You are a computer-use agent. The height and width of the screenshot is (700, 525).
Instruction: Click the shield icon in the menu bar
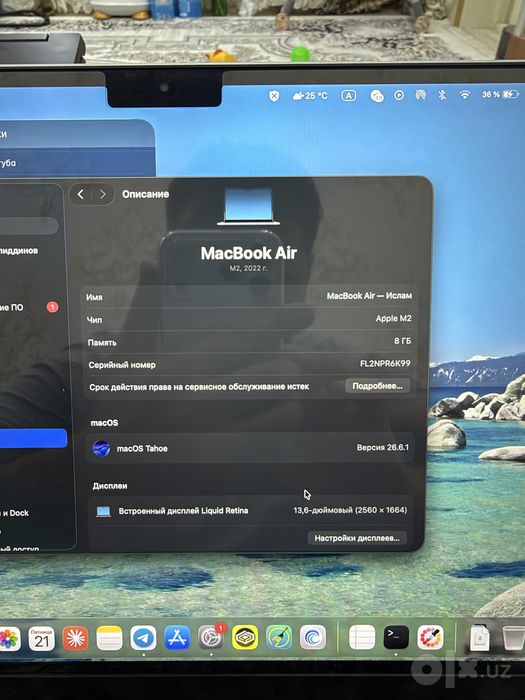click(x=274, y=96)
